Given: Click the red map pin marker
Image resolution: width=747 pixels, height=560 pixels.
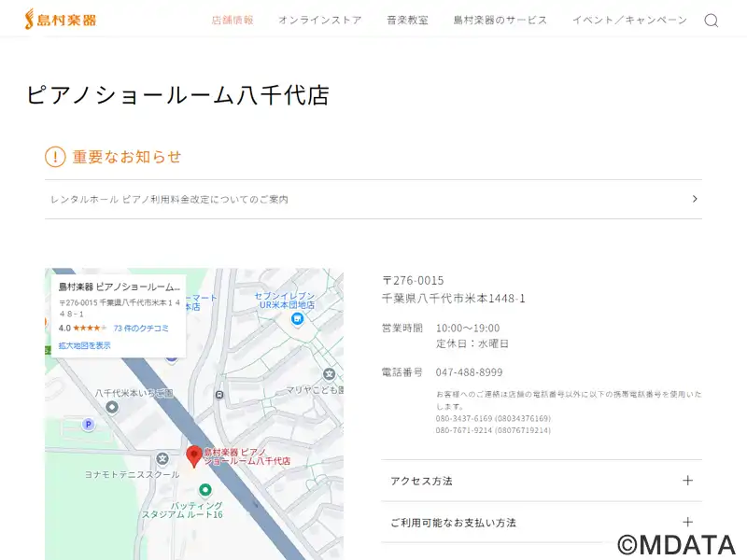Looking at the screenshot, I should point(194,456).
